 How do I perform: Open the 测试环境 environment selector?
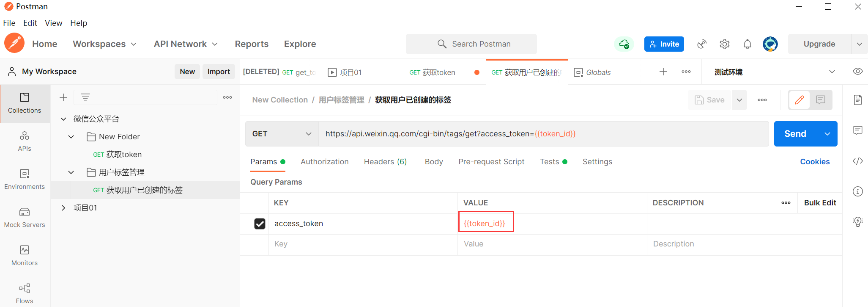[x=775, y=72]
